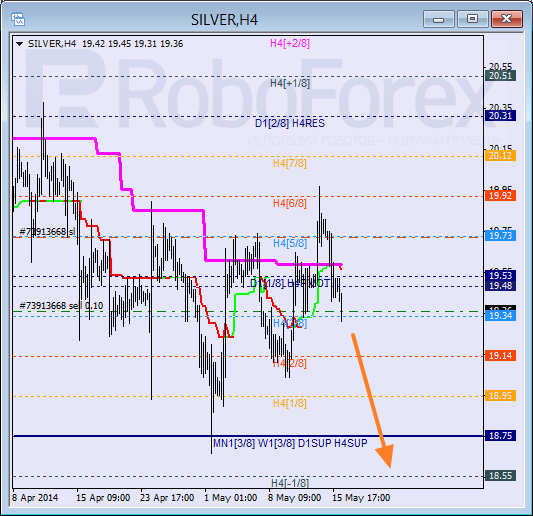
Task: Select MN1[3/8] W1[3/8] D1SUP H4SUP label
Action: [x=290, y=443]
